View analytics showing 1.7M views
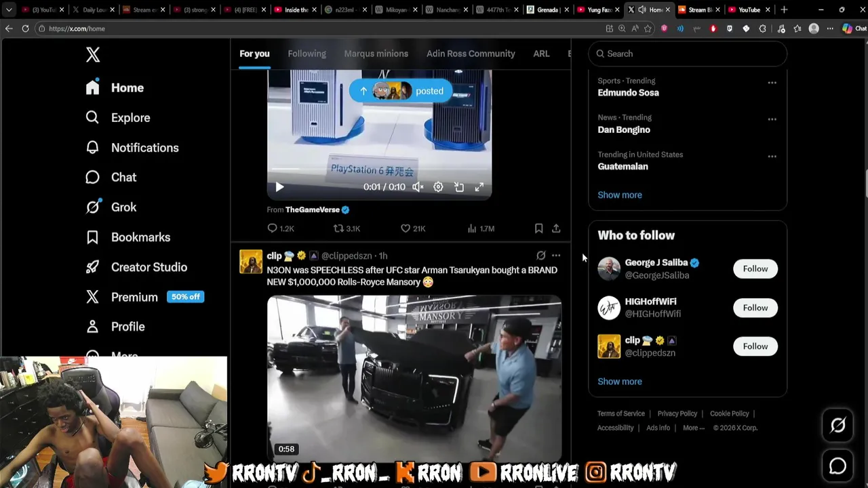 click(x=480, y=228)
